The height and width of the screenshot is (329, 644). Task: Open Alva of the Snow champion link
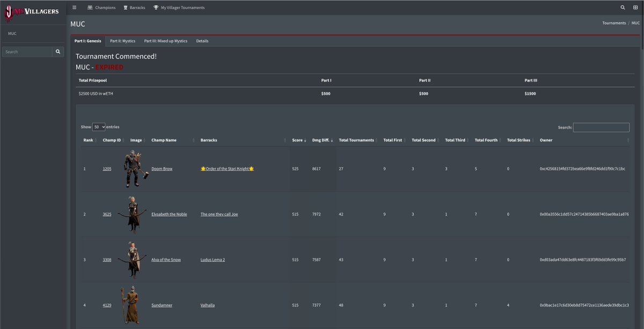pos(166,260)
